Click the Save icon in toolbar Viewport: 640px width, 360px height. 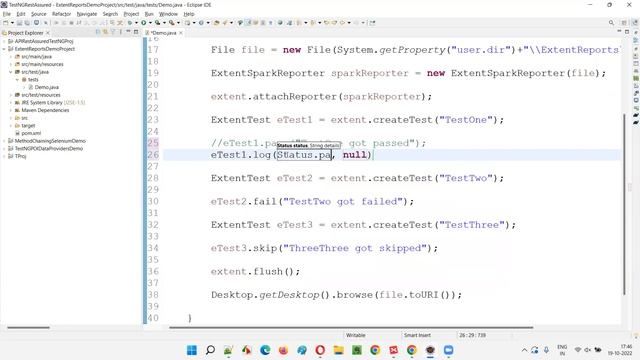coord(19,23)
